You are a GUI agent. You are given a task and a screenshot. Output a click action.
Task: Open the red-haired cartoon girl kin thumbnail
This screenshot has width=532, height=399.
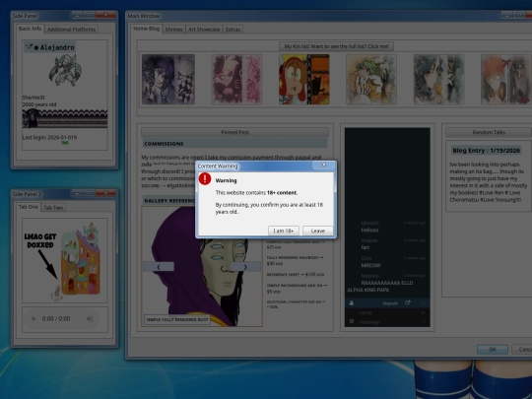pos(304,79)
